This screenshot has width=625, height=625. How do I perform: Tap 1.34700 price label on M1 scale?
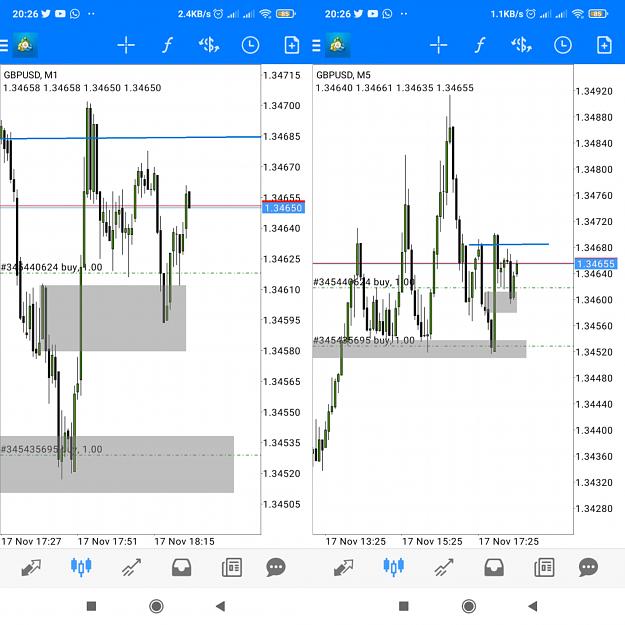(282, 106)
